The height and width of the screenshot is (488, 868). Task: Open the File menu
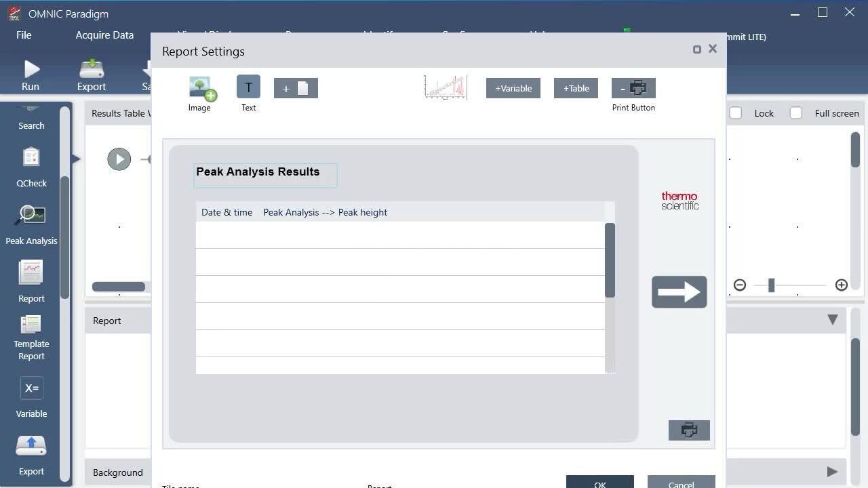pyautogui.click(x=24, y=35)
